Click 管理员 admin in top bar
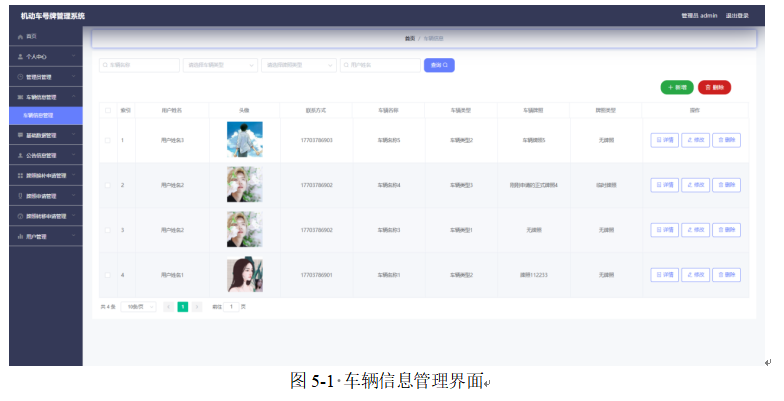Image resolution: width=784 pixels, height=401 pixels. 699,16
